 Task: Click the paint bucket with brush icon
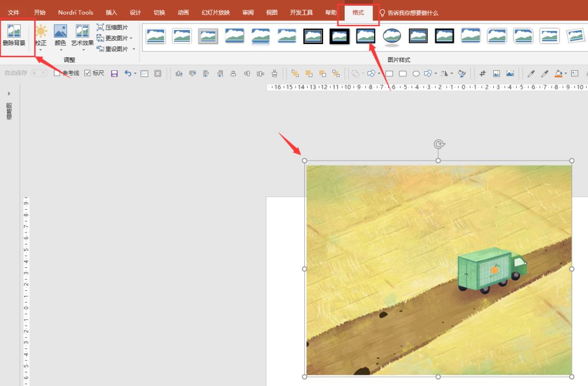coord(462,73)
